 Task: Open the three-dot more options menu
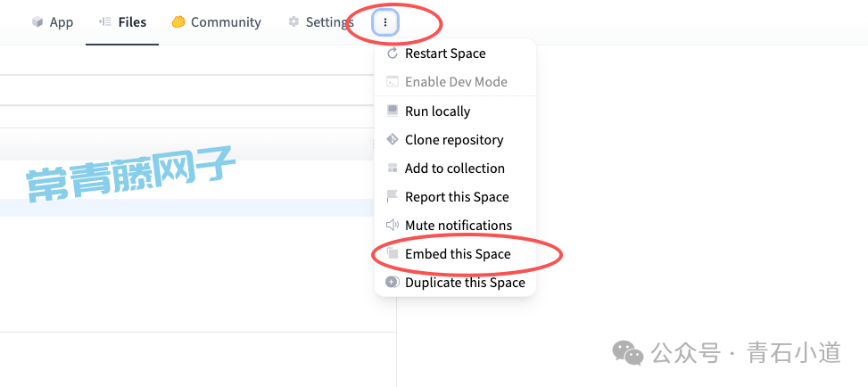point(385,22)
